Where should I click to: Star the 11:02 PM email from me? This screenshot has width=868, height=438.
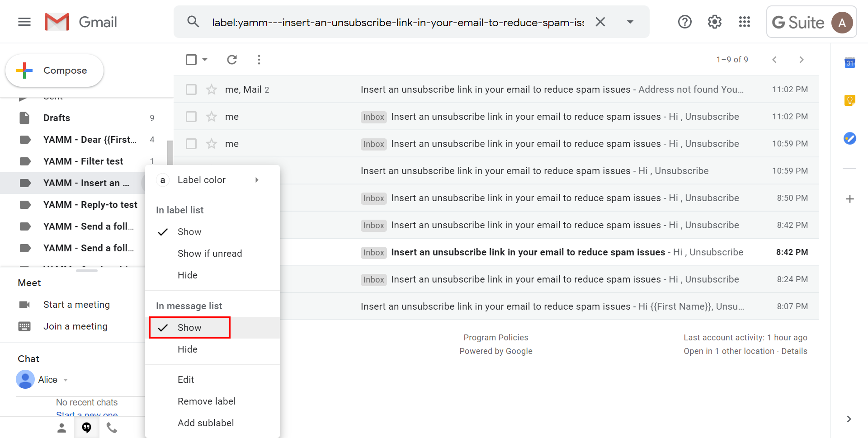tap(211, 117)
